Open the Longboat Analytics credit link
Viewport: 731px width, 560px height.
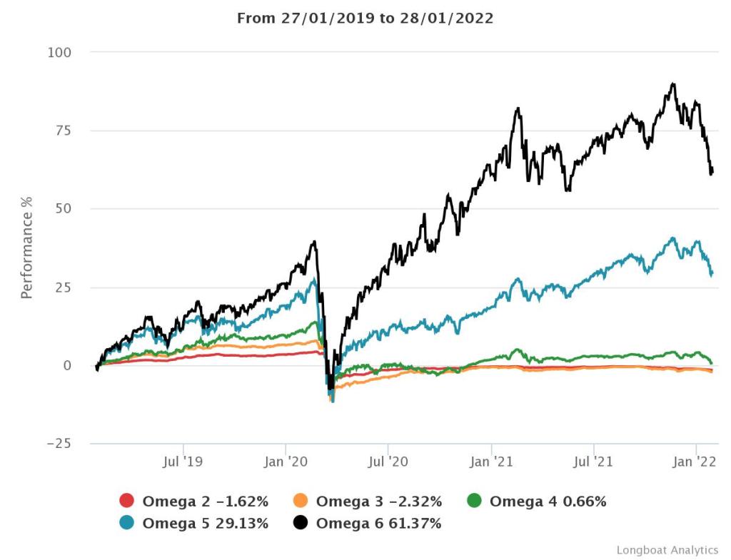point(667,550)
